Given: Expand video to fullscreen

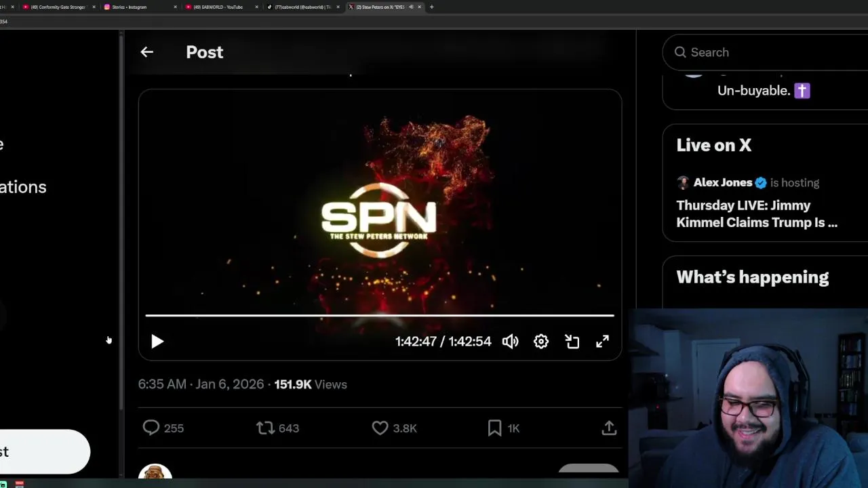Looking at the screenshot, I should point(602,342).
